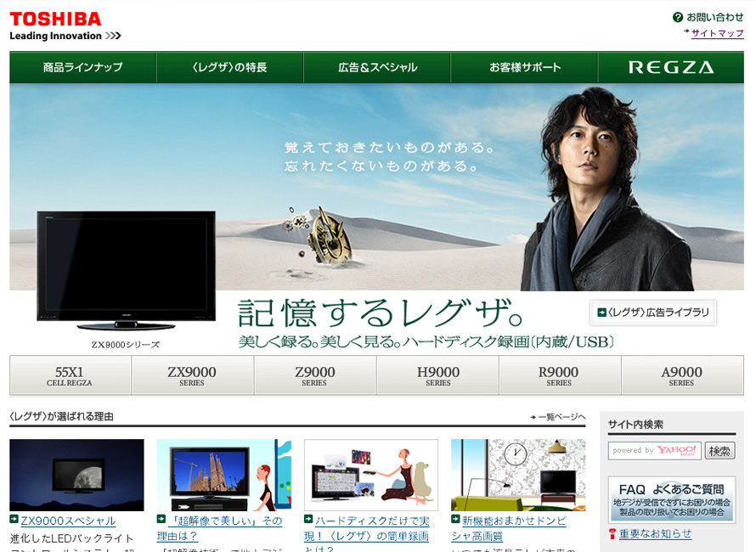
Task: Open the 新機能おまかせドンピシャ高画質 link
Action: tap(509, 528)
